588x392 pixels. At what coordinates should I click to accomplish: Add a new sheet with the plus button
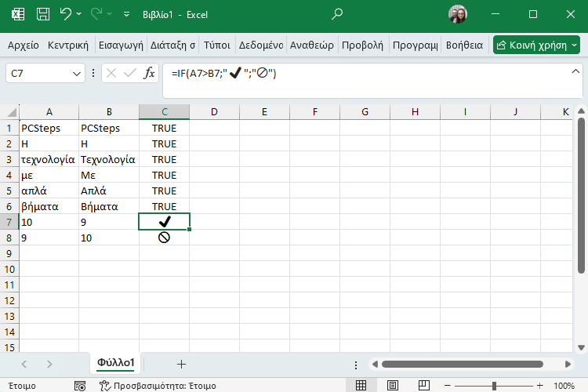pos(181,364)
